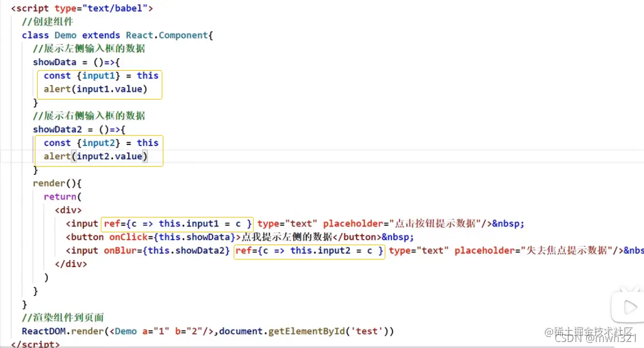The image size is (644, 348).
Task: Click the line alert(input1.value)
Action: (x=95, y=89)
